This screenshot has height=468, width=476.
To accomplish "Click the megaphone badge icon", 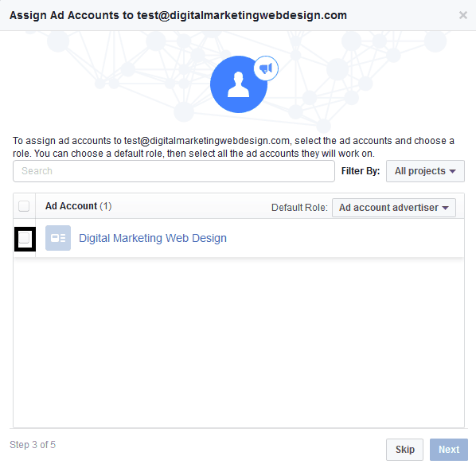I will (266, 68).
